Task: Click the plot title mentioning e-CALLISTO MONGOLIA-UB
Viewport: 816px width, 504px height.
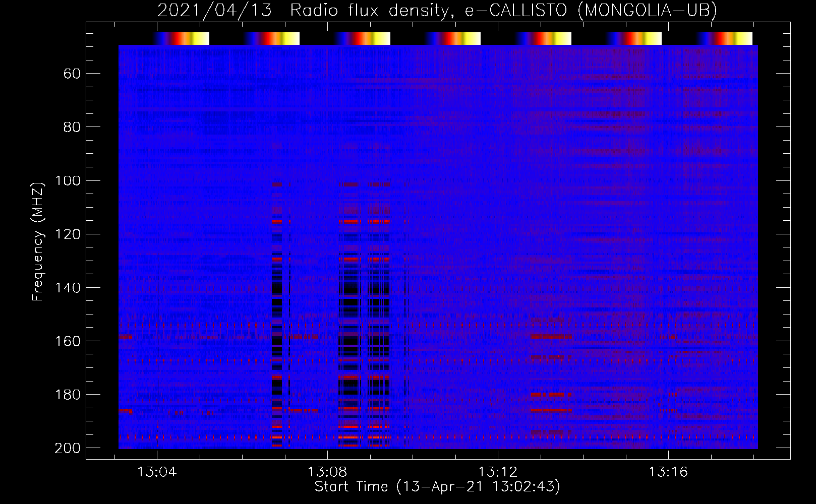Action: 437,10
